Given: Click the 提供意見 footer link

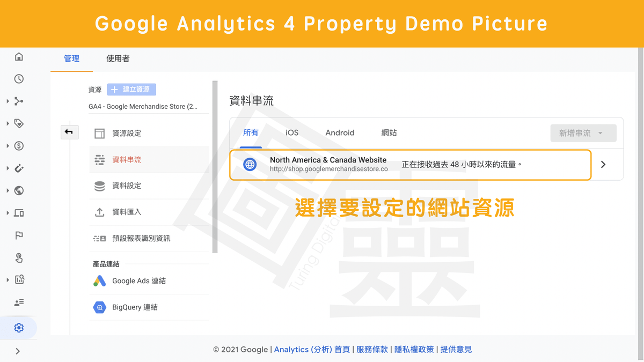Looking at the screenshot, I should [x=456, y=350].
